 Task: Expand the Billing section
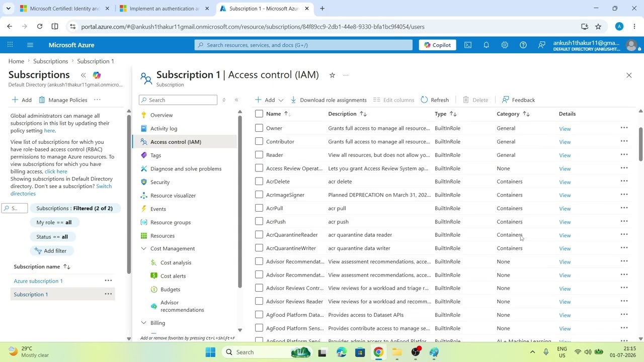click(143, 323)
